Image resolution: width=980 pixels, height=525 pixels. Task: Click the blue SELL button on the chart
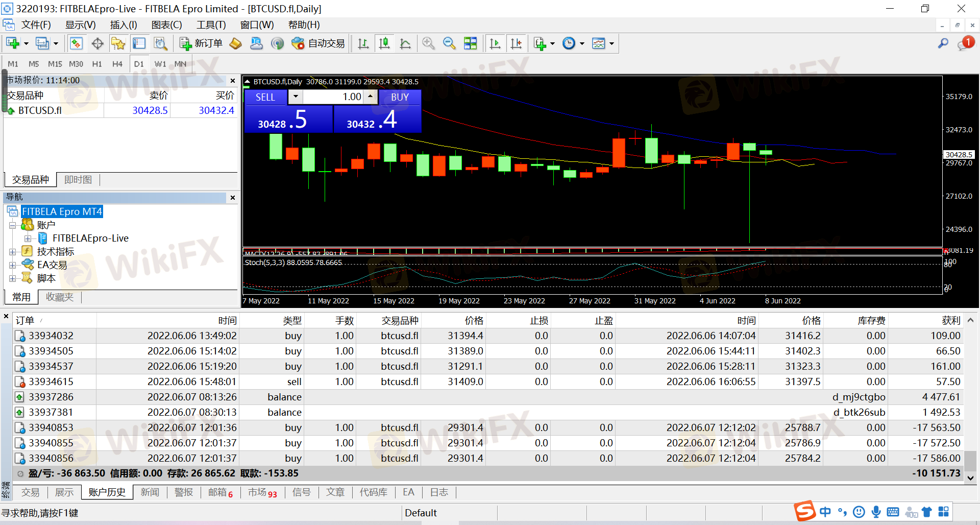click(x=265, y=97)
